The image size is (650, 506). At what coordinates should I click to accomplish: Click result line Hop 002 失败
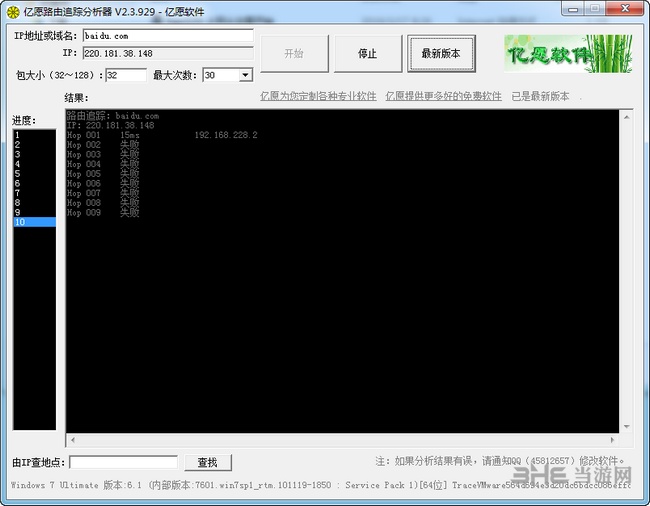[x=103, y=145]
